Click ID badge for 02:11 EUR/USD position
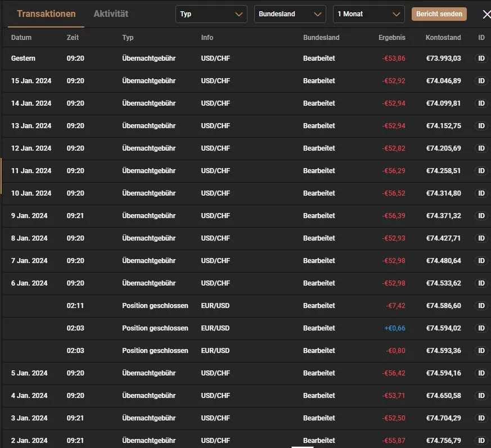The height and width of the screenshot is (448, 491). pyautogui.click(x=481, y=306)
